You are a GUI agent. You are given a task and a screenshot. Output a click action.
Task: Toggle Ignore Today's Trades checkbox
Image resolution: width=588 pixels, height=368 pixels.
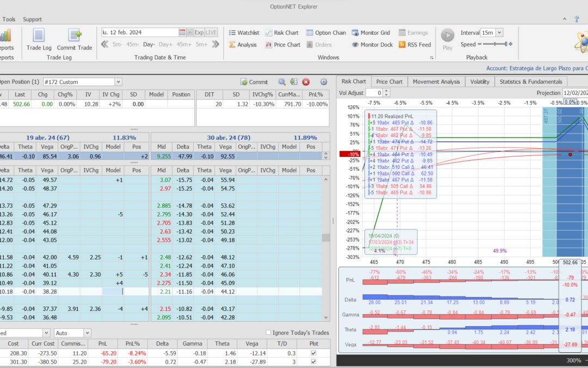click(268, 333)
